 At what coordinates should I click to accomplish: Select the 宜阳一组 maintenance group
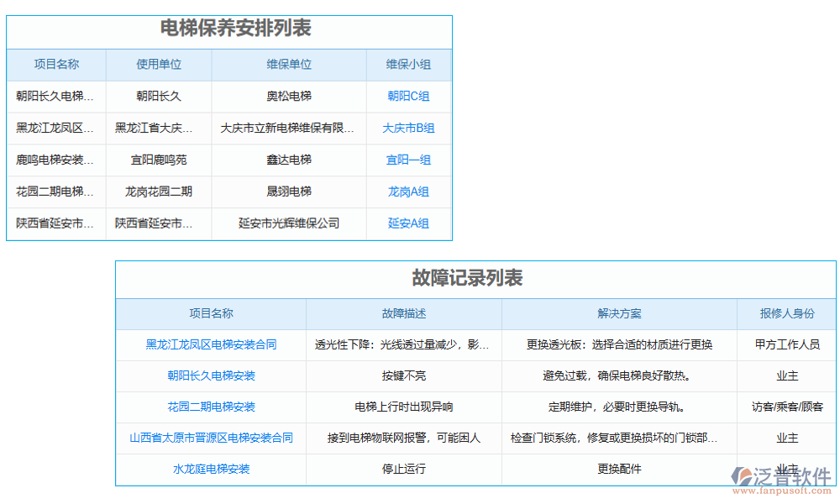point(408,160)
